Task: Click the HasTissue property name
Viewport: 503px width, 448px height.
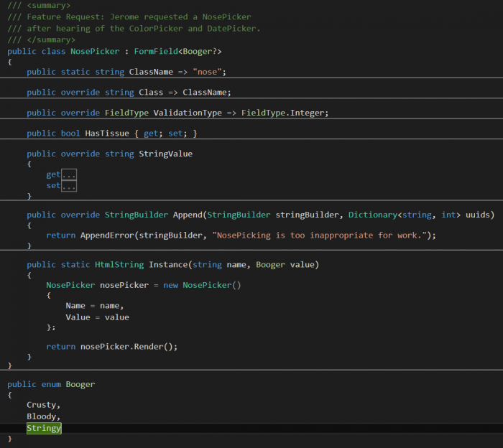Action: (107, 134)
